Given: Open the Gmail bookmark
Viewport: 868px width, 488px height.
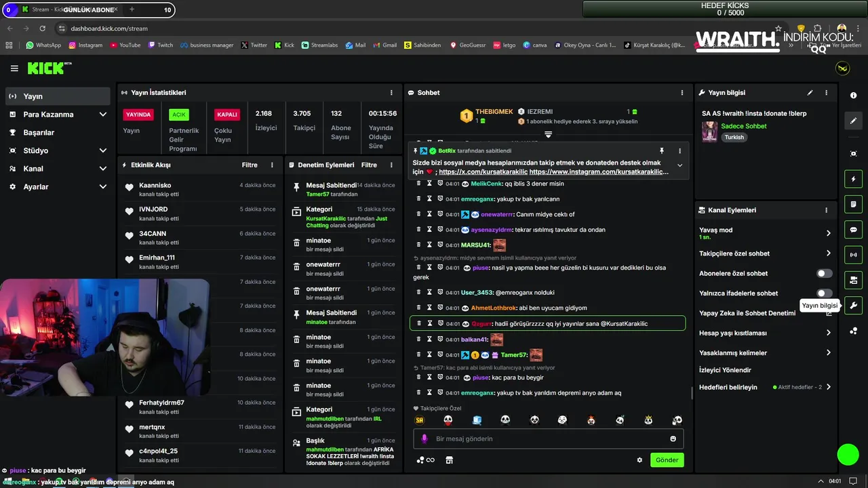Looking at the screenshot, I should [x=384, y=45].
